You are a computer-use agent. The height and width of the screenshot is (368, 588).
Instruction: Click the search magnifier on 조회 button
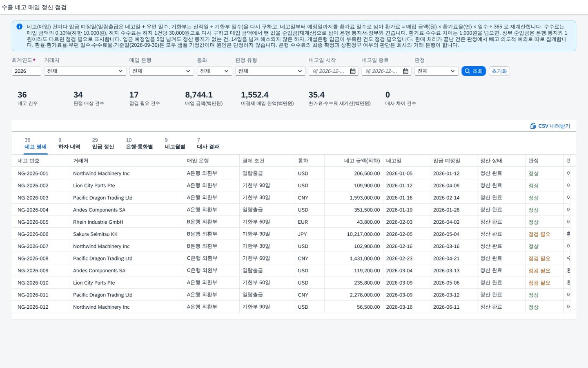point(467,71)
